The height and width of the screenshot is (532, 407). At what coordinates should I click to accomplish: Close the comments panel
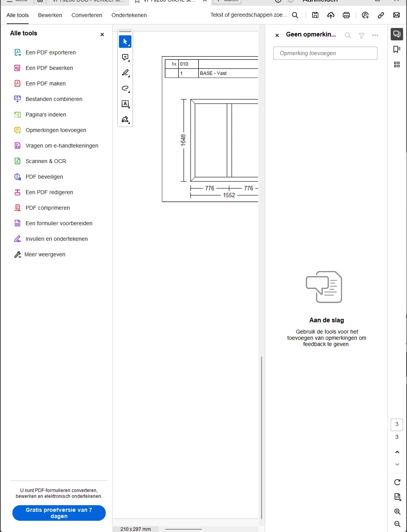[x=277, y=35]
